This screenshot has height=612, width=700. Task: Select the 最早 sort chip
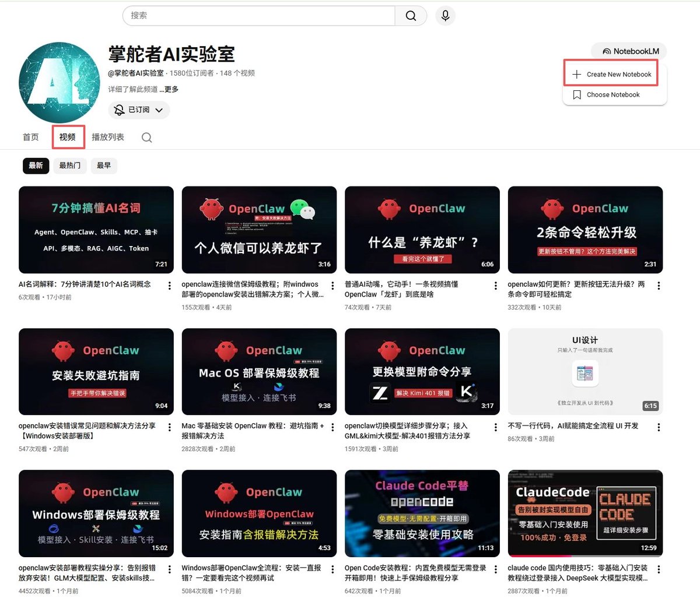pyautogui.click(x=104, y=166)
